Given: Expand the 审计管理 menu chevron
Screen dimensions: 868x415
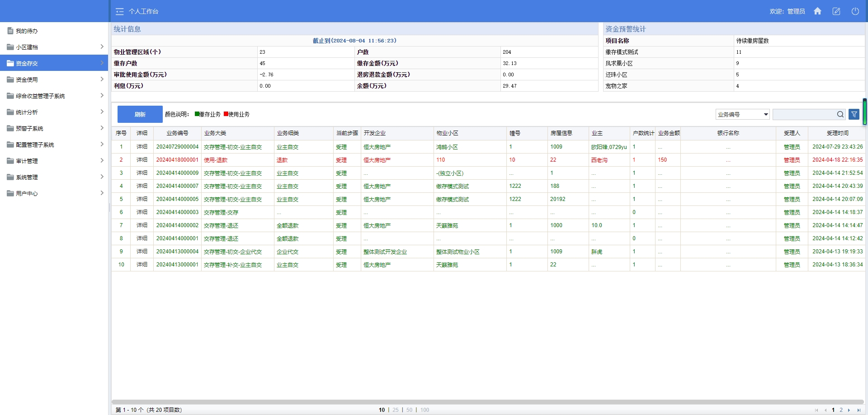Looking at the screenshot, I should tap(102, 160).
